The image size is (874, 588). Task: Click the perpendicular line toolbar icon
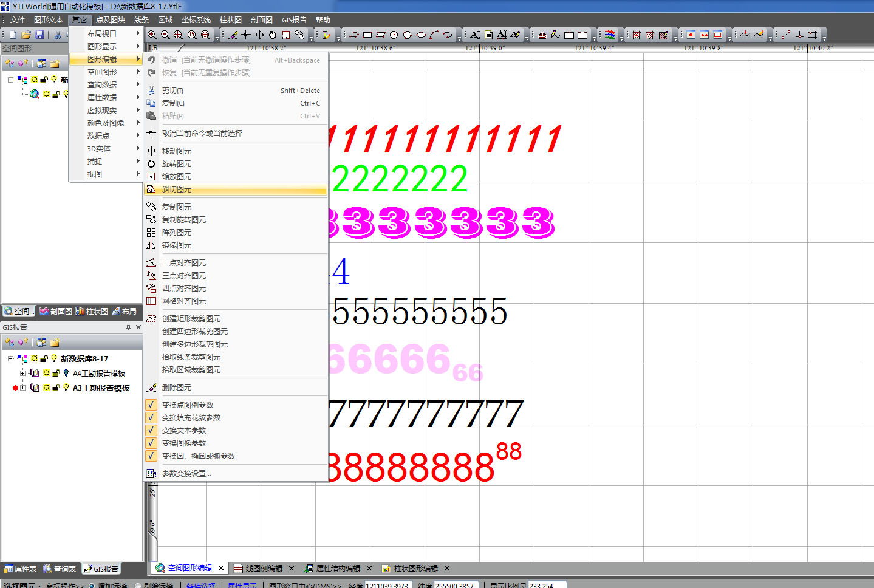tap(799, 35)
